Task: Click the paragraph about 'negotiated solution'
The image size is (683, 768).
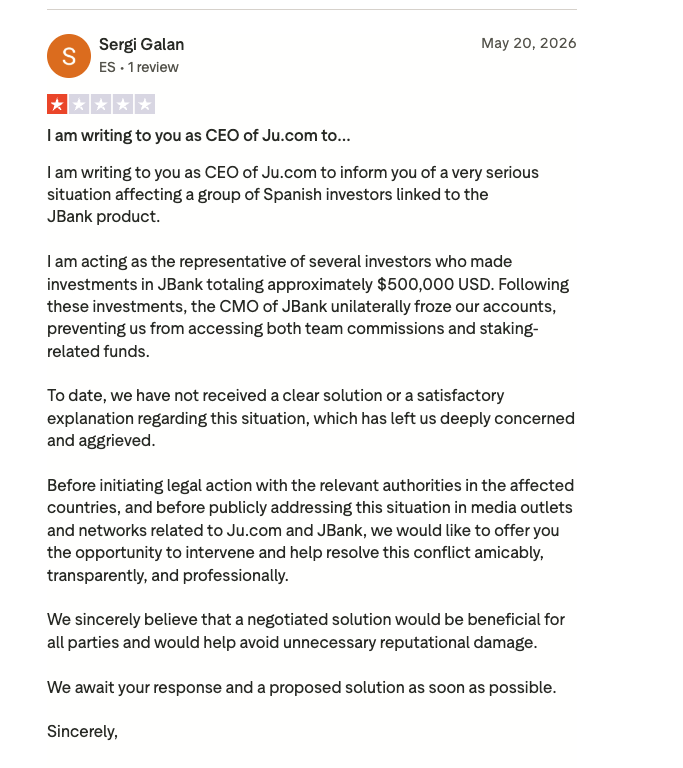Action: click(x=306, y=631)
